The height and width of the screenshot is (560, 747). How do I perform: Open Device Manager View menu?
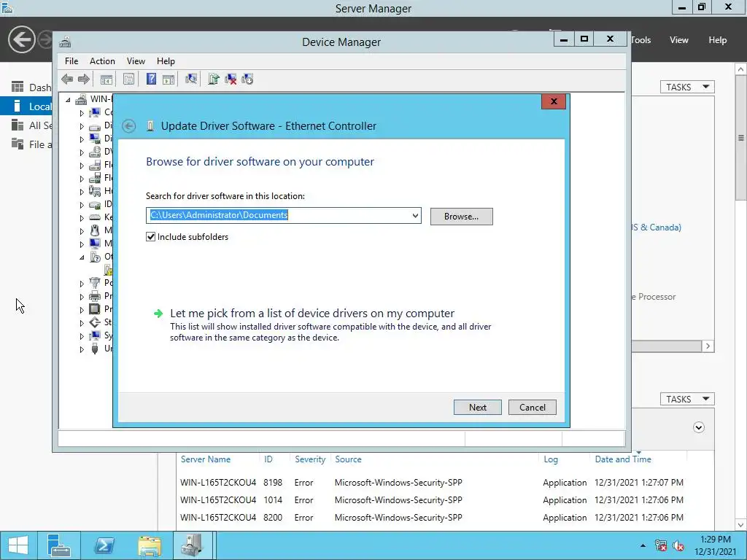pyautogui.click(x=136, y=61)
